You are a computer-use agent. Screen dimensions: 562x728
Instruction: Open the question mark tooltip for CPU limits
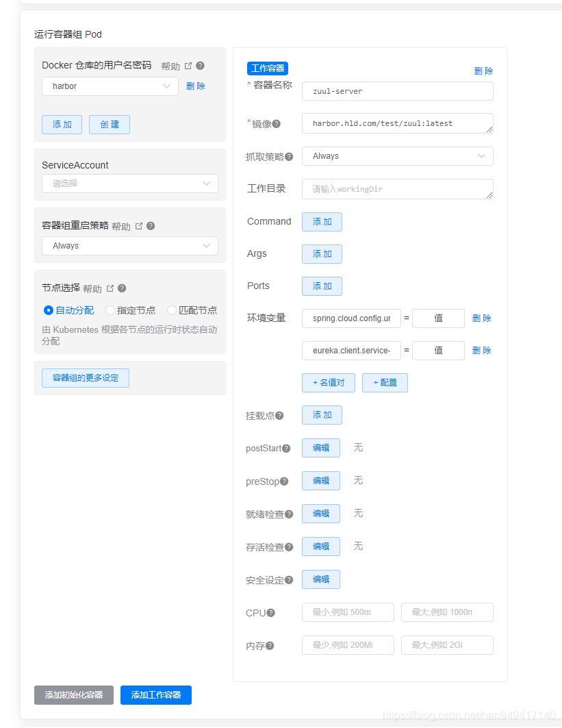point(270,613)
